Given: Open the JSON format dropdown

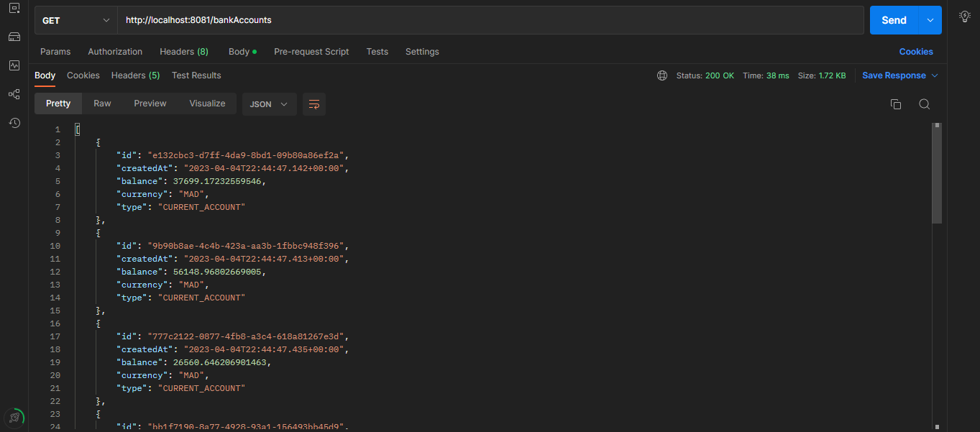Looking at the screenshot, I should (269, 104).
